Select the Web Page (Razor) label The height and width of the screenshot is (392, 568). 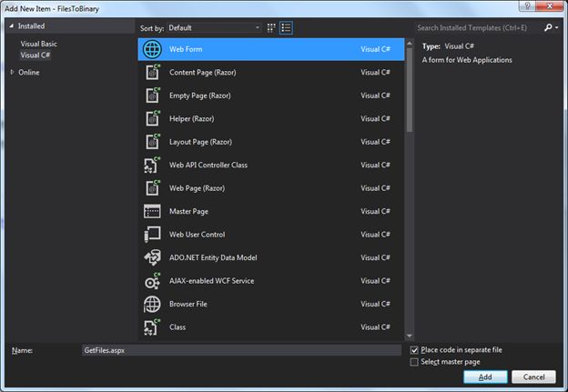click(197, 188)
